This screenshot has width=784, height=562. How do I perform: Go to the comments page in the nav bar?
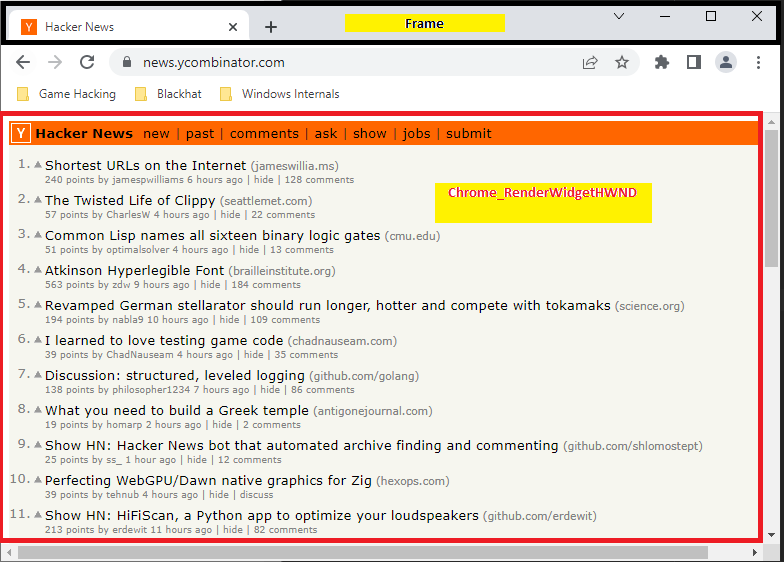click(264, 133)
